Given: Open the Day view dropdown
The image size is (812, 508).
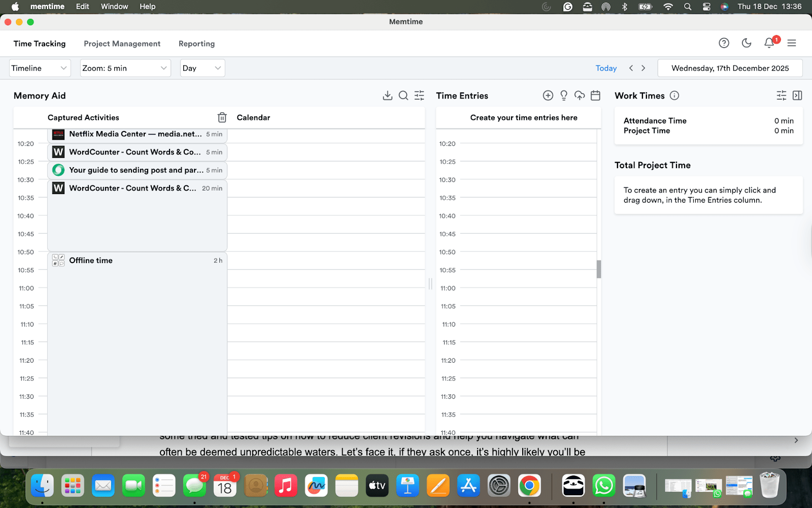Looking at the screenshot, I should (x=202, y=68).
